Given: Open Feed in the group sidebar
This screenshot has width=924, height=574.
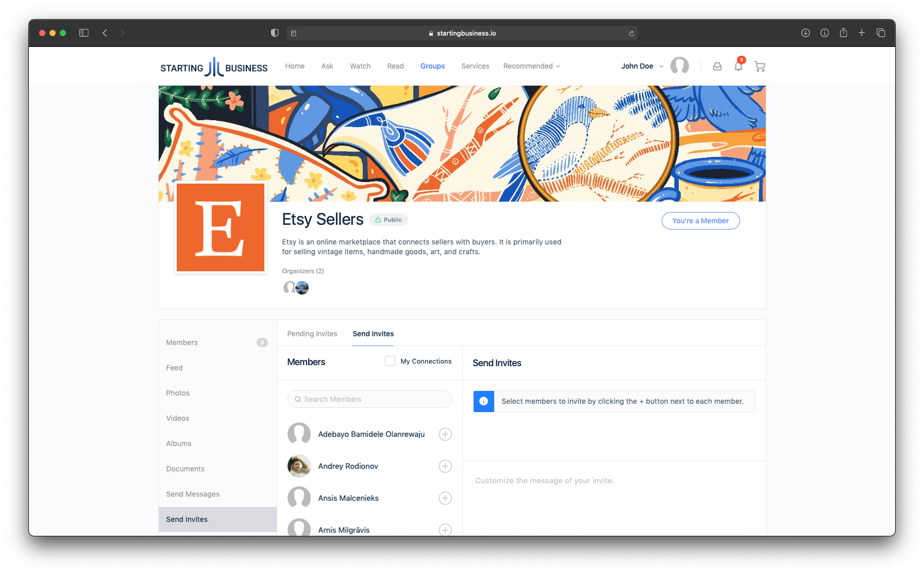Looking at the screenshot, I should (217, 368).
